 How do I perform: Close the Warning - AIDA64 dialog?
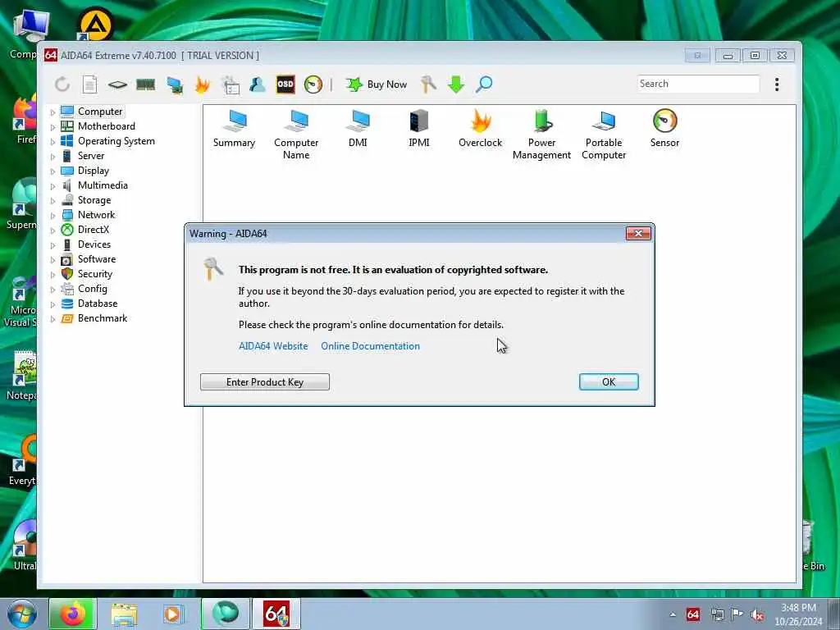pyautogui.click(x=638, y=234)
